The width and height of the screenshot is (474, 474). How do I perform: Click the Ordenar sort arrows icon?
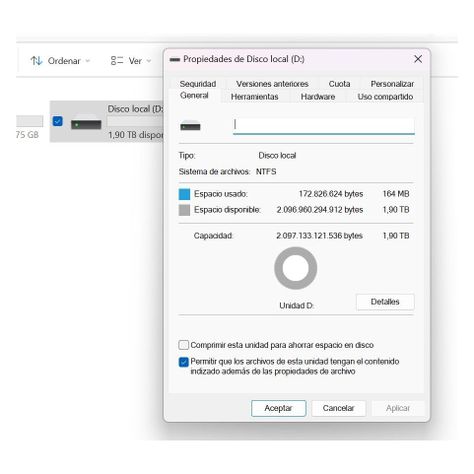36,61
